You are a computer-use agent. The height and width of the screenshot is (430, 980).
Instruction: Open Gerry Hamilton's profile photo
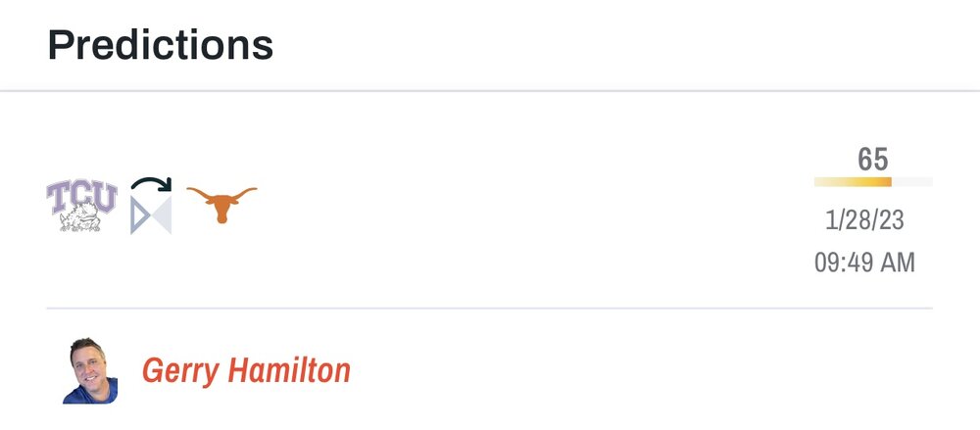[90, 372]
